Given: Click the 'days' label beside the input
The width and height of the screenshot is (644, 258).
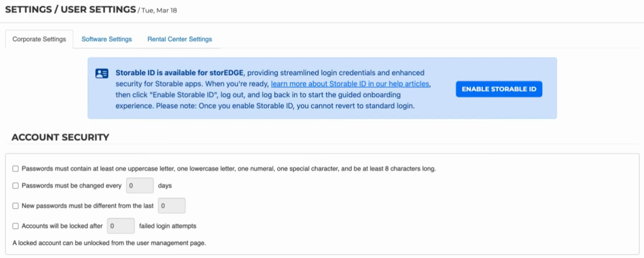Looking at the screenshot, I should (x=165, y=186).
